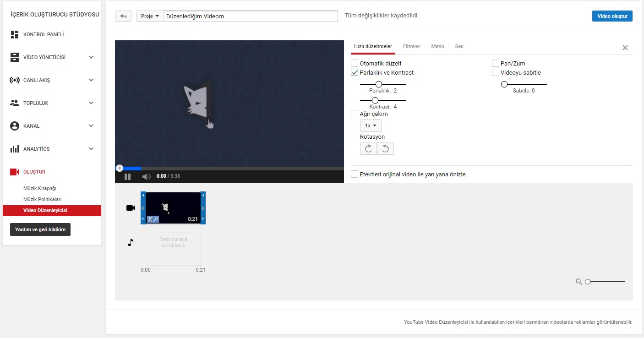Rotate the video clockwise
Viewport: 644px width, 338px height.
pos(368,148)
